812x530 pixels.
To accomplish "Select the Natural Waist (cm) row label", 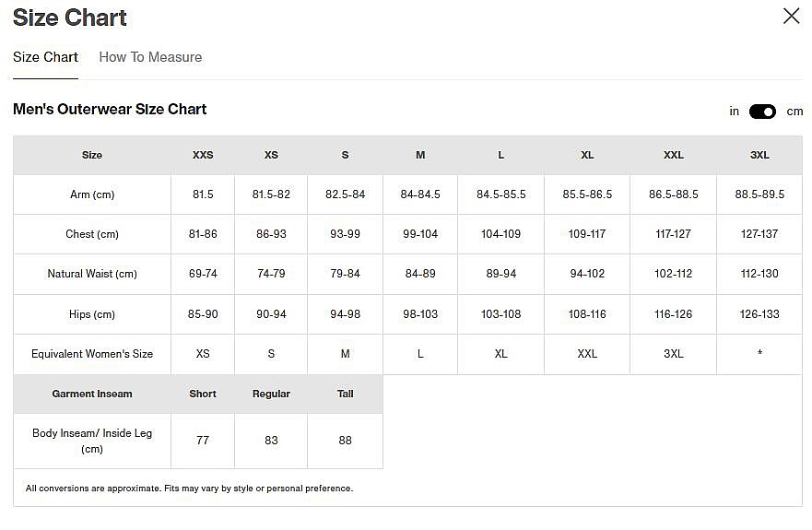I will pyautogui.click(x=92, y=274).
